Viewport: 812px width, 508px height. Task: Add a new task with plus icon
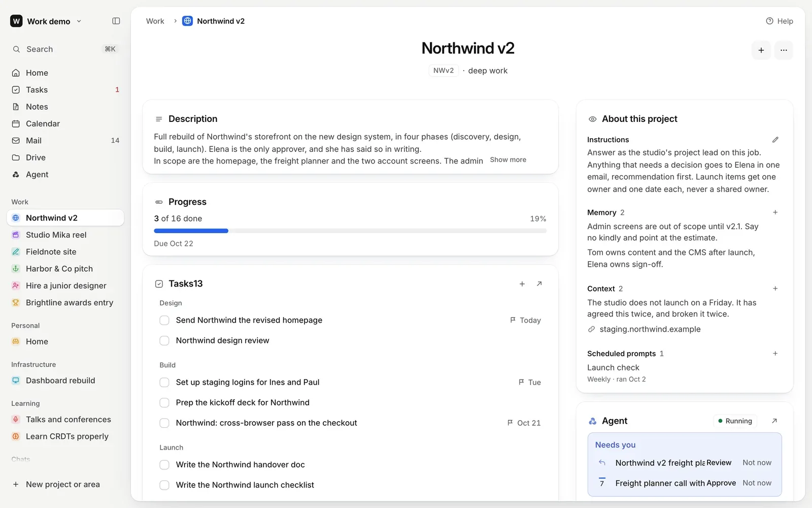click(x=522, y=284)
